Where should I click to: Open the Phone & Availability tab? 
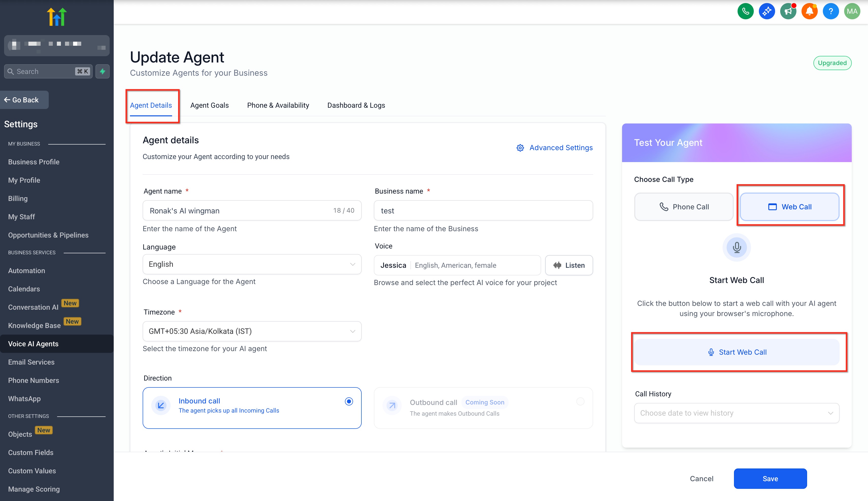pyautogui.click(x=278, y=105)
